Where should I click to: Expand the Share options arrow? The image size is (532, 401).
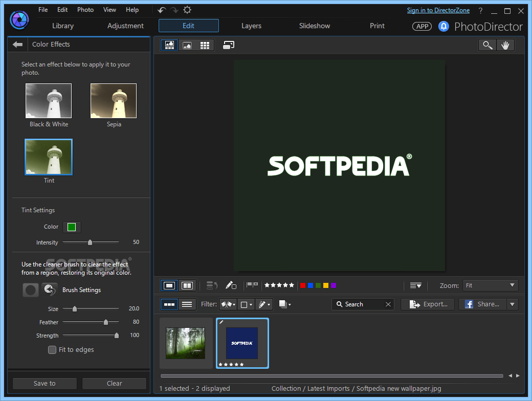(513, 304)
